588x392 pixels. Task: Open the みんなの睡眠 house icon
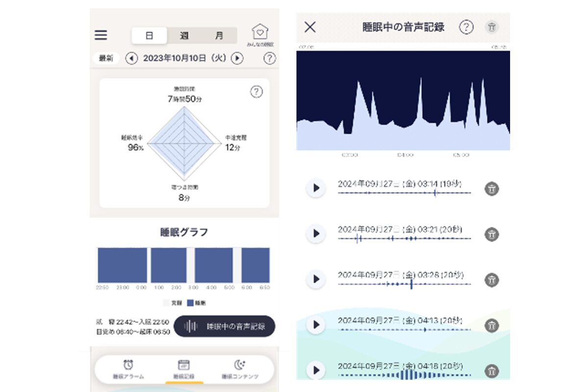[260, 33]
